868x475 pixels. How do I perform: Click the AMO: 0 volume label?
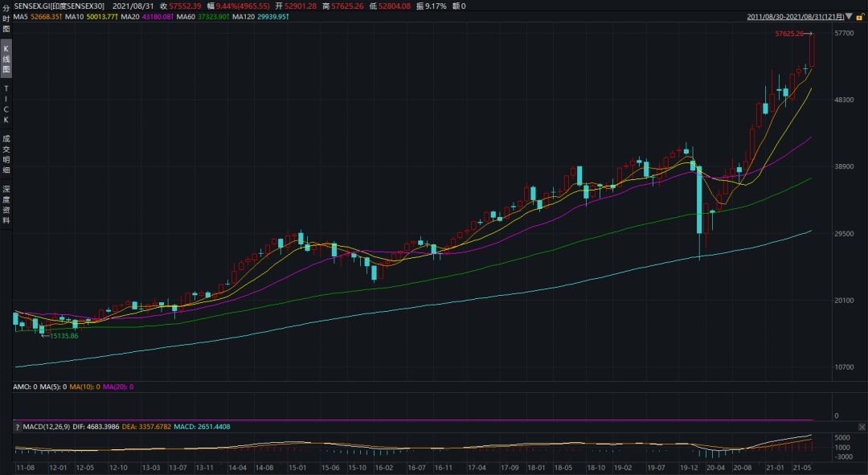(x=25, y=387)
